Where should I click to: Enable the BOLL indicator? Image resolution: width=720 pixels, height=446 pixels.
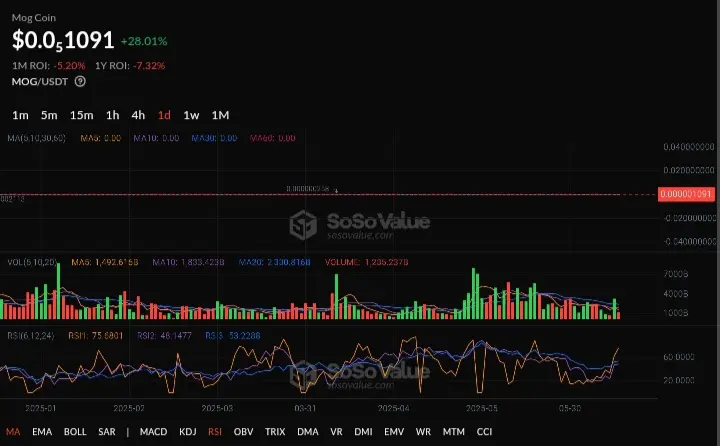[x=75, y=432]
